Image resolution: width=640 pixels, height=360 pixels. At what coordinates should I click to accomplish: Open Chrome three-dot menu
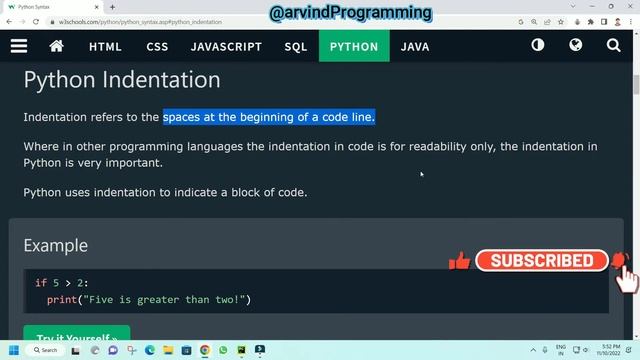631,22
